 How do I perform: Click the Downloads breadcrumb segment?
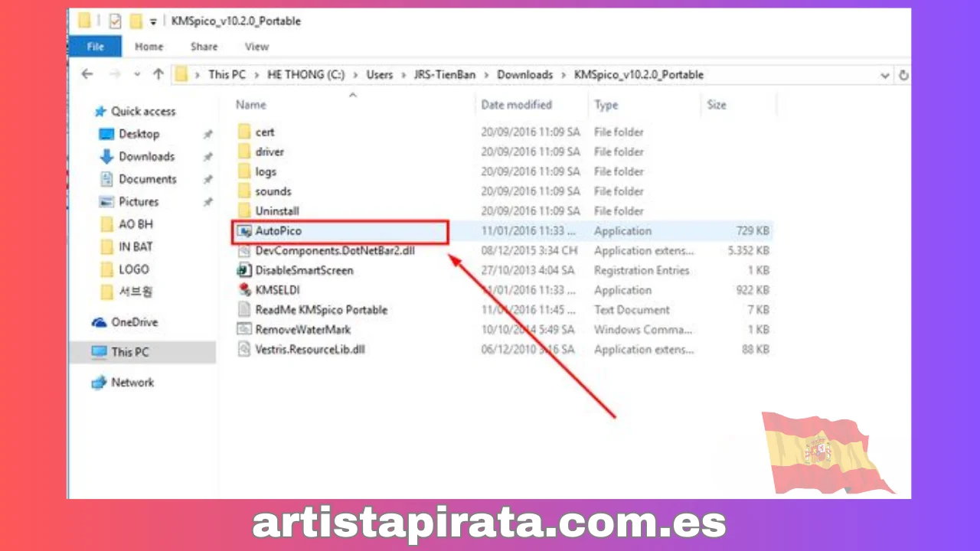524,74
